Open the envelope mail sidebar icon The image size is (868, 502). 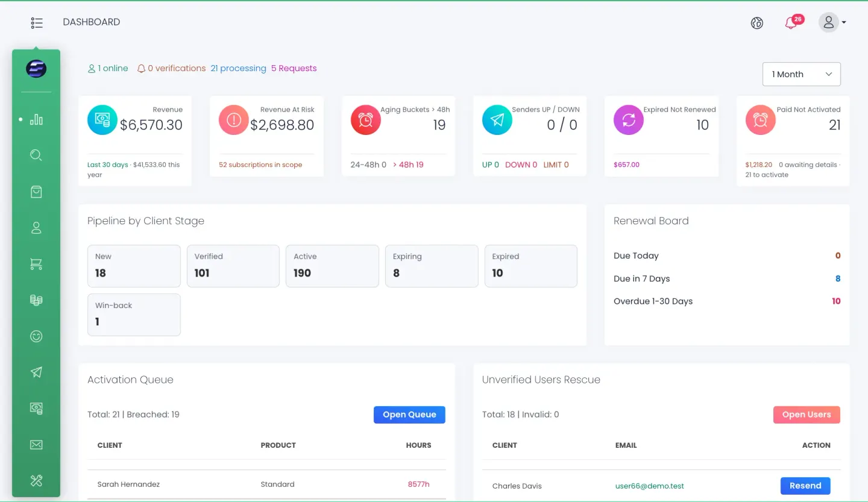coord(36,445)
